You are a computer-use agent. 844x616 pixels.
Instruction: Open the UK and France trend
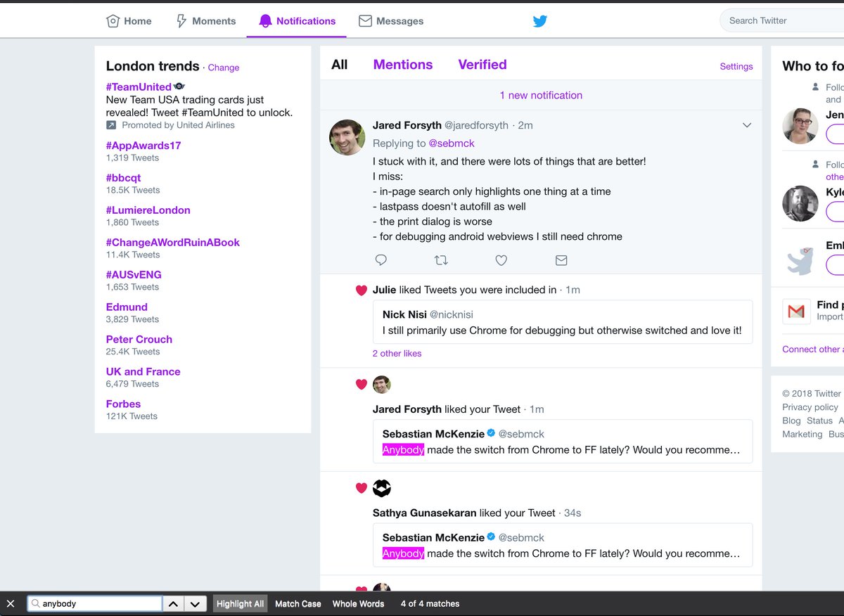(x=143, y=372)
